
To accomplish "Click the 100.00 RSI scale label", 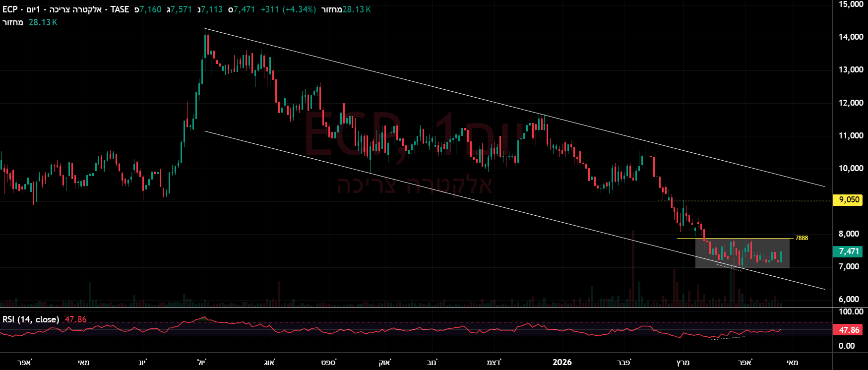I will 851,312.
